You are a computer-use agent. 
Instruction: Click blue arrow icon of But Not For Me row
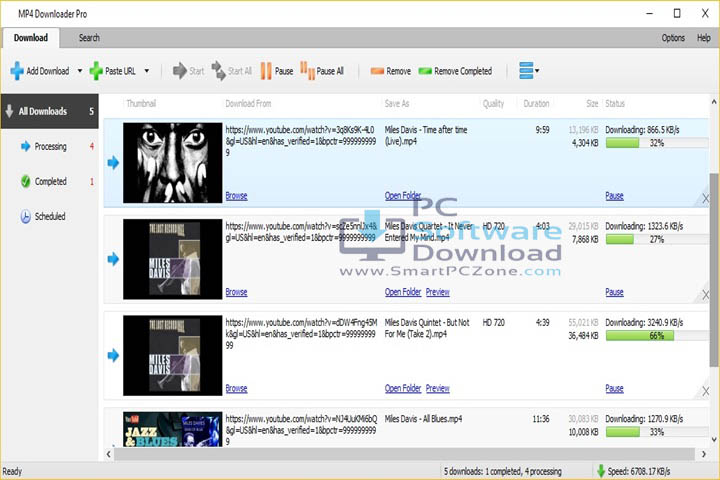click(x=113, y=355)
